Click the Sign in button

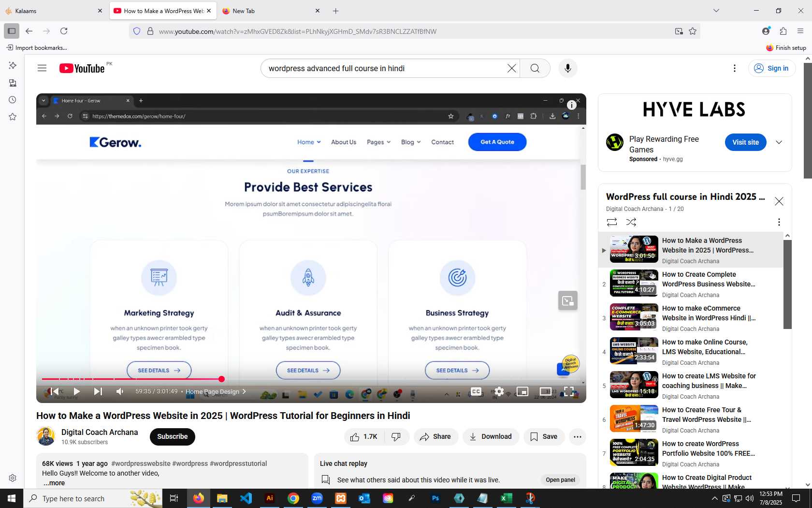click(771, 68)
